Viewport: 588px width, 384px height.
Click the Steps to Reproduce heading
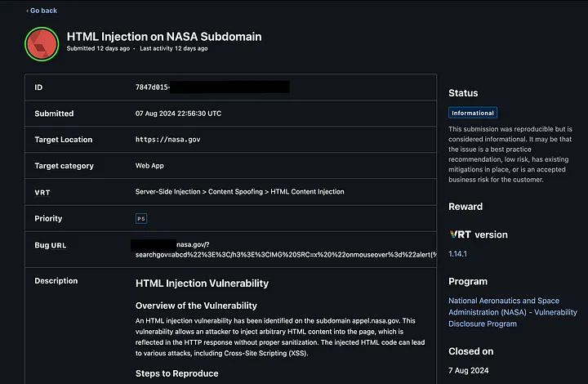(x=176, y=373)
